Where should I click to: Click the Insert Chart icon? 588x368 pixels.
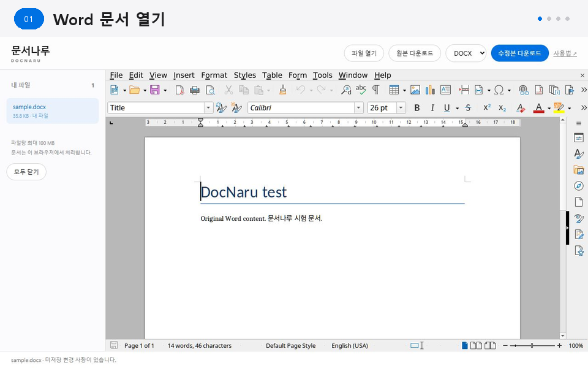[x=430, y=90]
